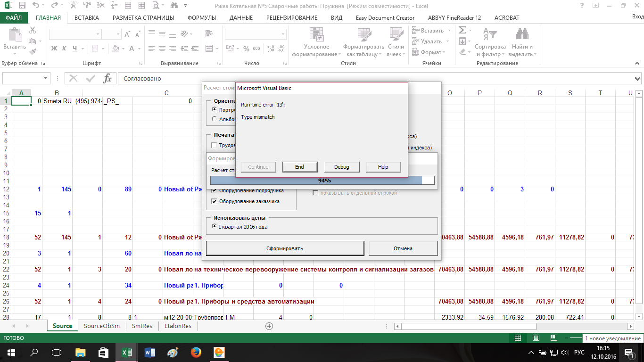Toggle the Трудов checkbox under Печатать

[x=215, y=145]
